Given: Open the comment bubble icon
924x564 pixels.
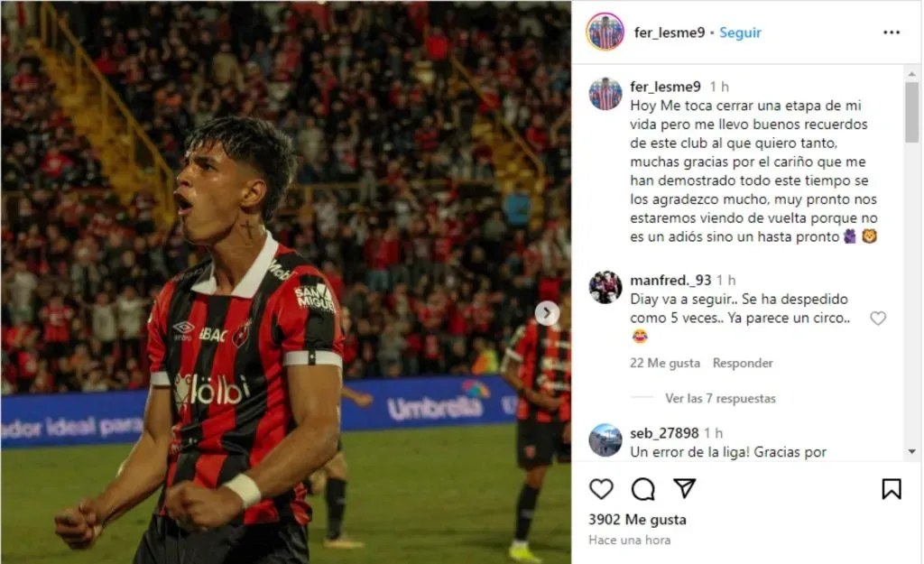Looking at the screenshot, I should [x=642, y=488].
